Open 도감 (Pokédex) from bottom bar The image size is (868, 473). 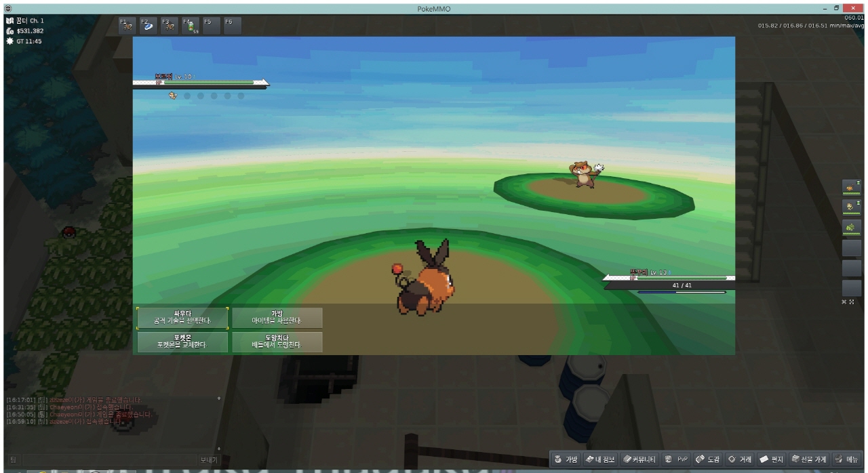pos(709,459)
